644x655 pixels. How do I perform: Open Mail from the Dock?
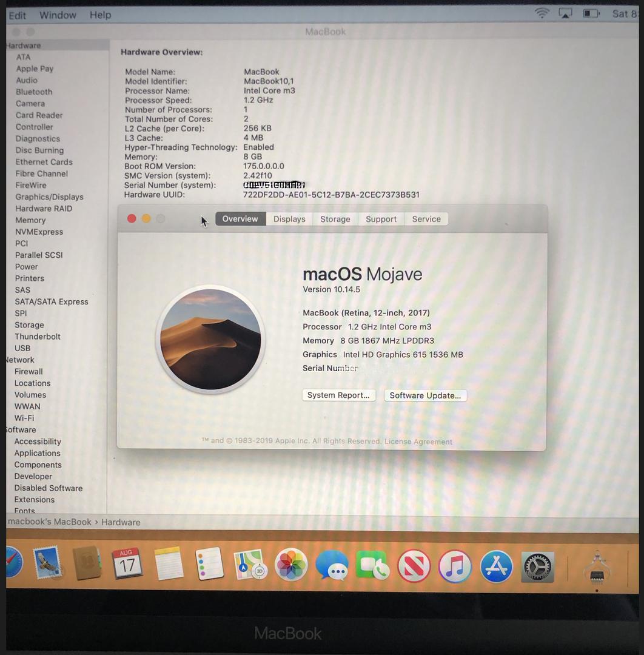[48, 563]
